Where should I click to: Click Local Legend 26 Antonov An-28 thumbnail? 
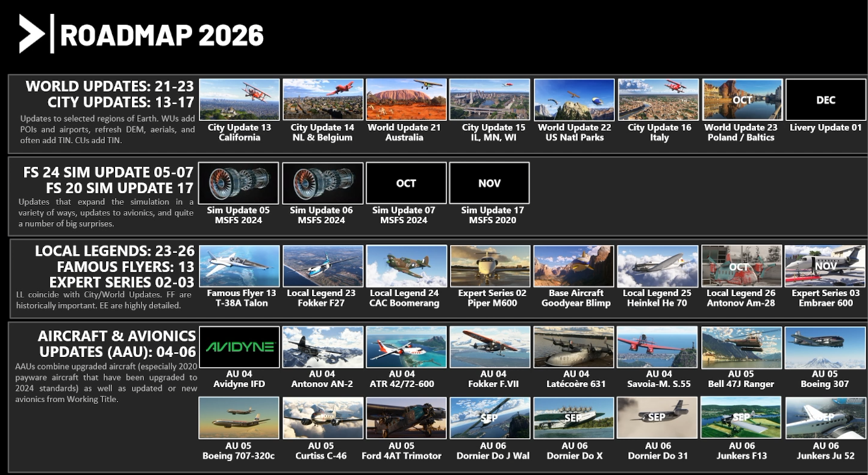742,266
